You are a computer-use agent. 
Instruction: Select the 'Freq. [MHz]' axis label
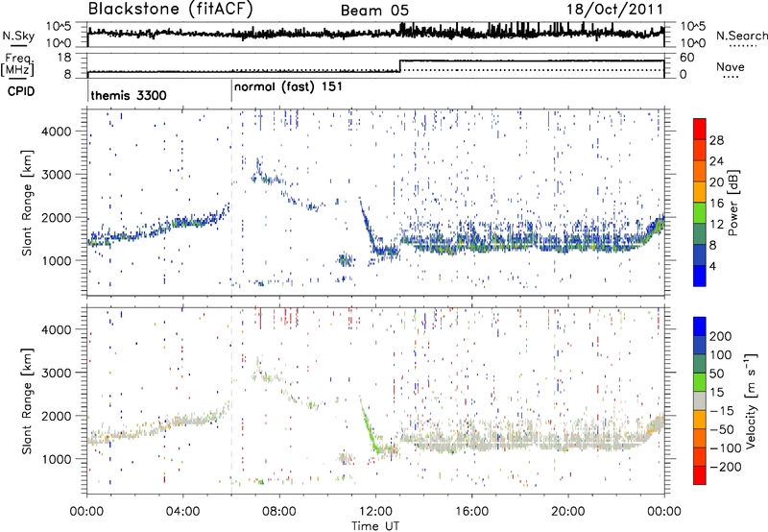(17, 64)
